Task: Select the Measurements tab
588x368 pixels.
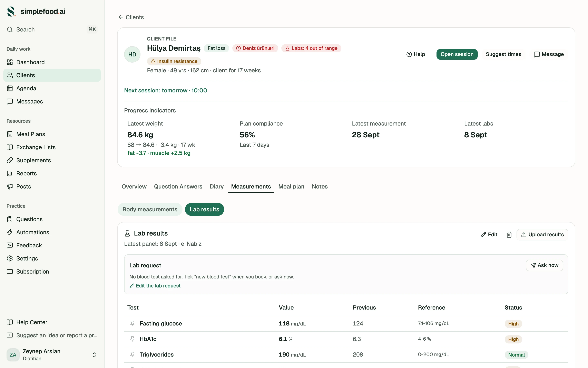Action: (251, 187)
